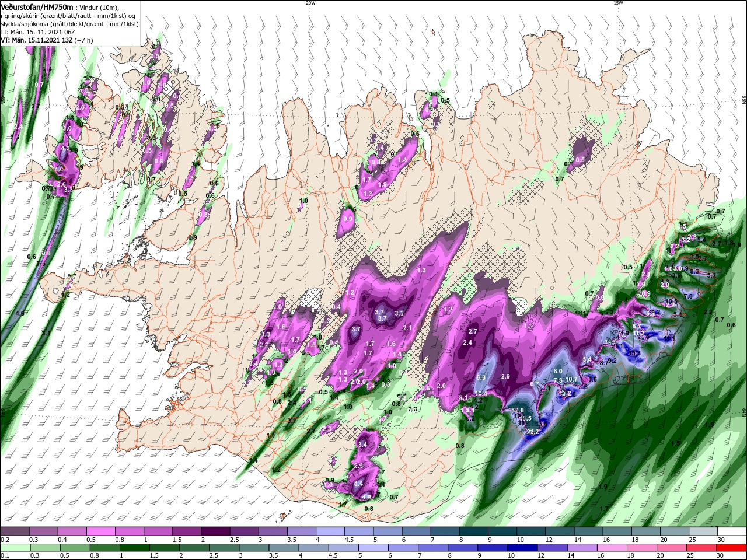Click the 20W longitude label at the top edge
Image resolution: width=747 pixels, height=560 pixels.
click(x=311, y=3)
